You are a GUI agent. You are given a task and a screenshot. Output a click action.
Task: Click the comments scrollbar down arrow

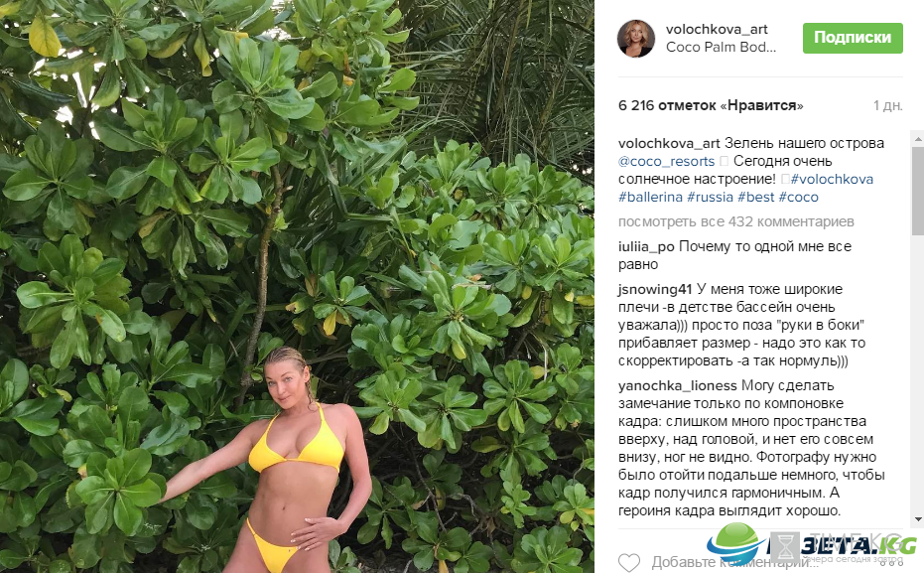click(917, 519)
